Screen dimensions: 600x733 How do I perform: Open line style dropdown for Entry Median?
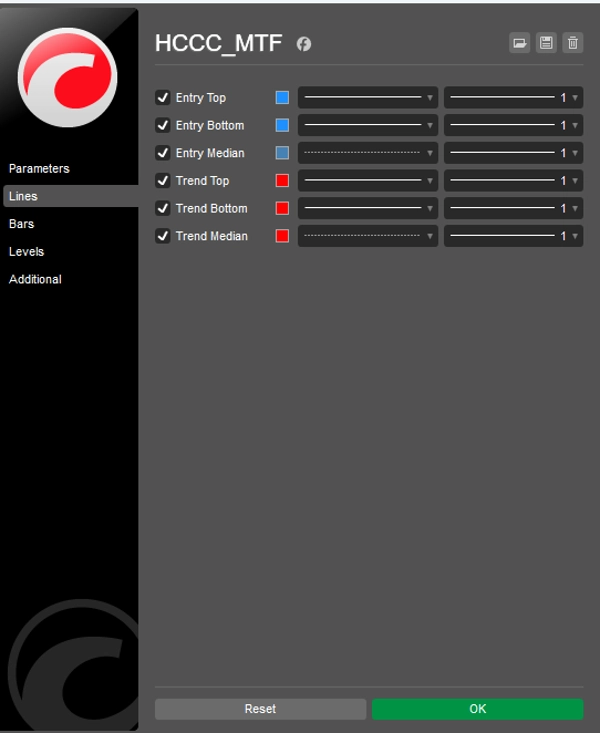point(368,153)
